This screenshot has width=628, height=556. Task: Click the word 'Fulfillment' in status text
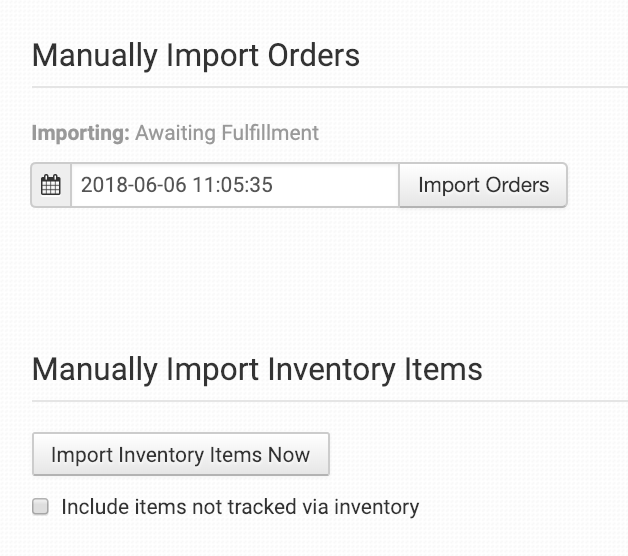click(266, 132)
